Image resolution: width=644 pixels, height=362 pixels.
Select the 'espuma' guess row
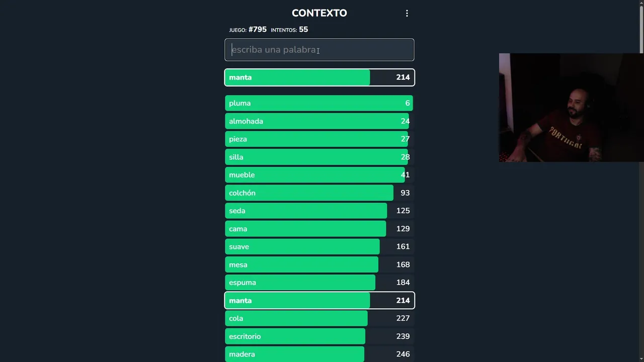(319, 283)
